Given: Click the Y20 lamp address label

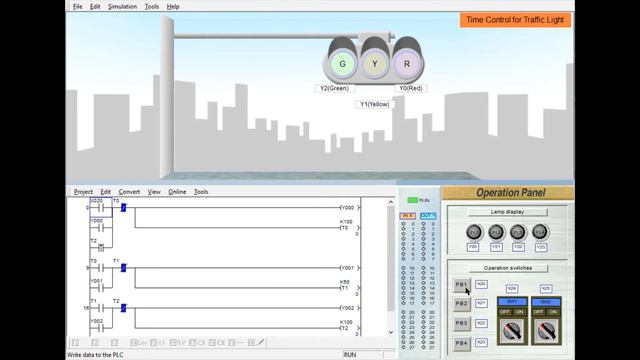Looking at the screenshot, I should (x=473, y=247).
